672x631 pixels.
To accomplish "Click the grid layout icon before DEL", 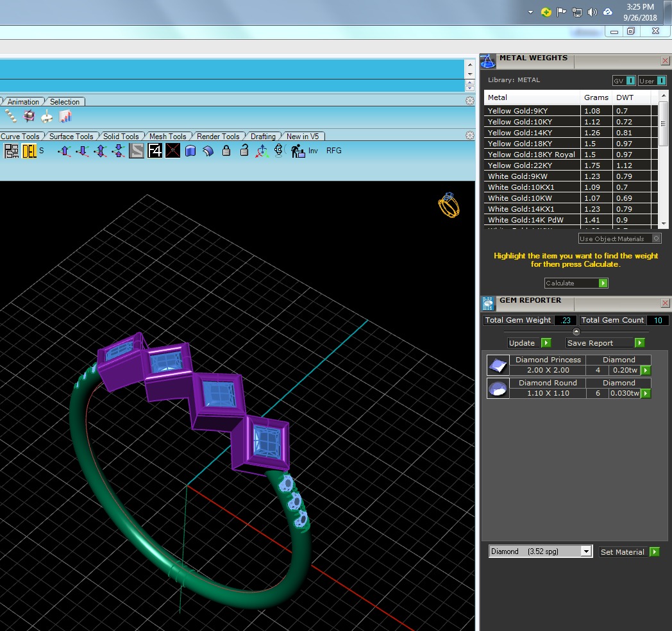I will point(11,151).
